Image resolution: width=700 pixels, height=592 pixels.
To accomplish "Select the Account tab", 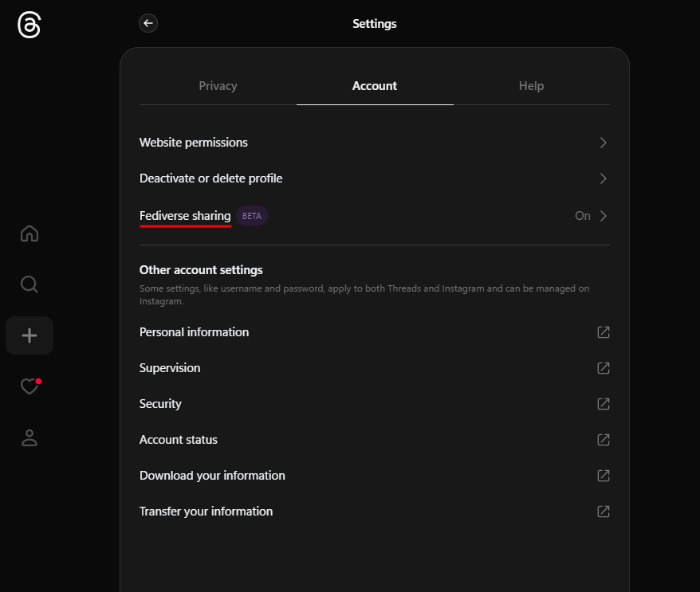I will [375, 86].
